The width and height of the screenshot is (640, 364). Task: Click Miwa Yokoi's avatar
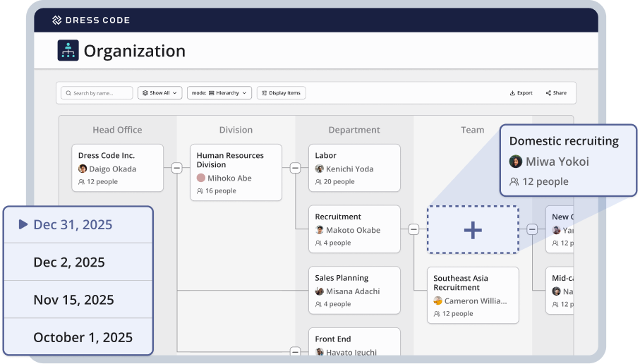tap(516, 161)
